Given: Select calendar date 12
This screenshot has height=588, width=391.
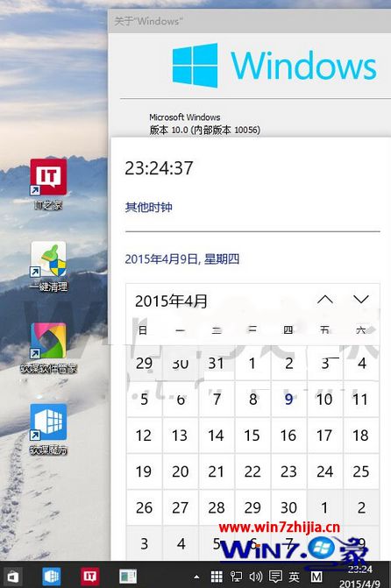Looking at the screenshot, I should click(x=144, y=436).
